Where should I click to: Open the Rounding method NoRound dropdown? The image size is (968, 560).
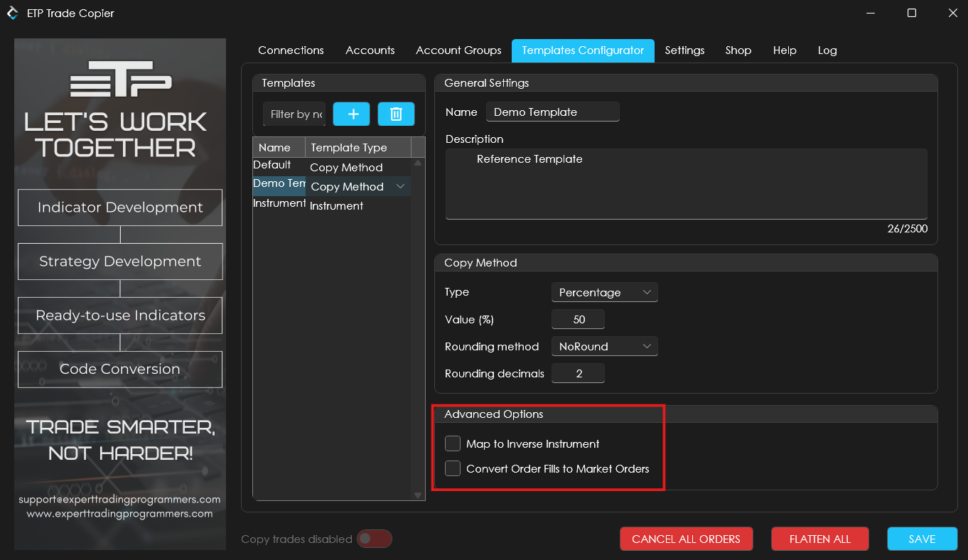click(604, 346)
